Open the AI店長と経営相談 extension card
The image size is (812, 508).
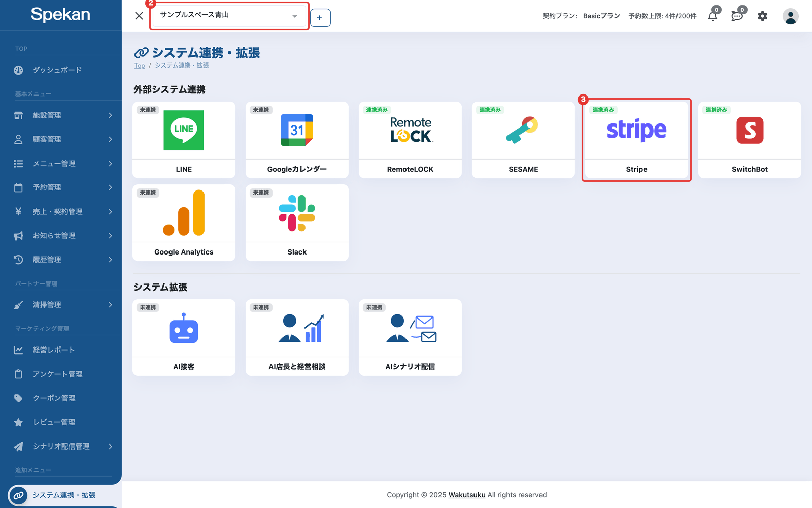coord(297,337)
